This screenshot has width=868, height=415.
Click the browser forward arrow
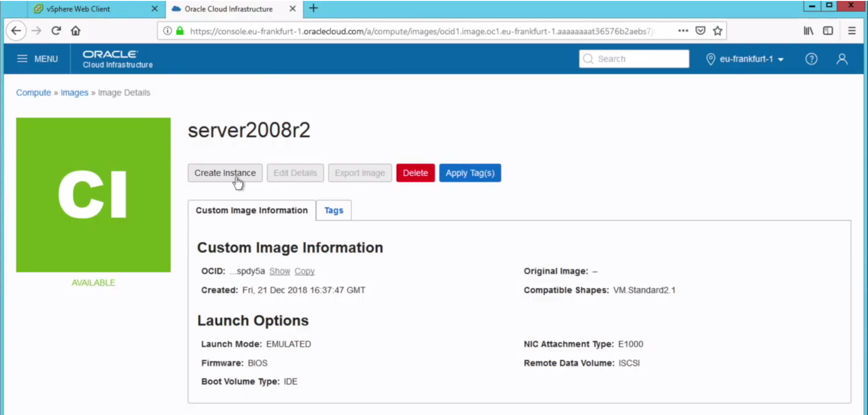pyautogui.click(x=36, y=31)
